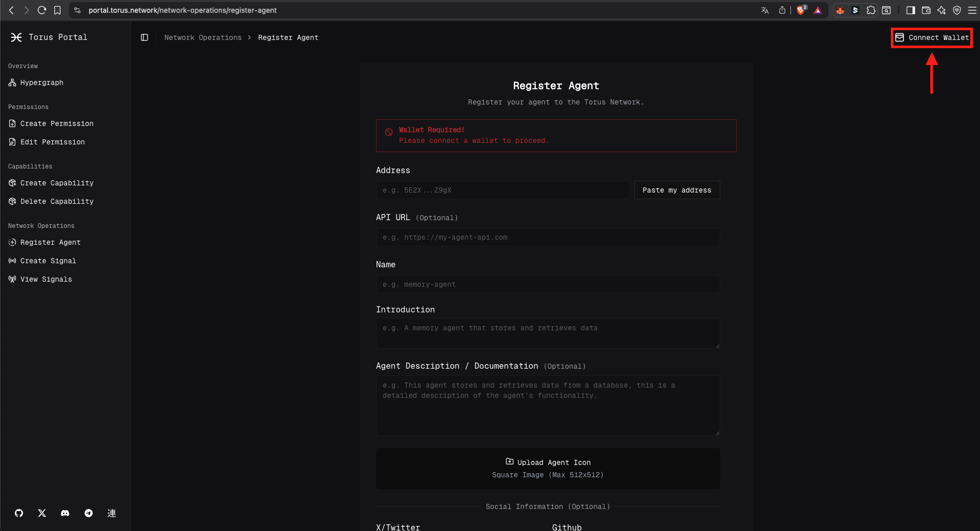Viewport: 980px width, 531px height.
Task: Open the X (Twitter) icon in the footer
Action: point(41,513)
